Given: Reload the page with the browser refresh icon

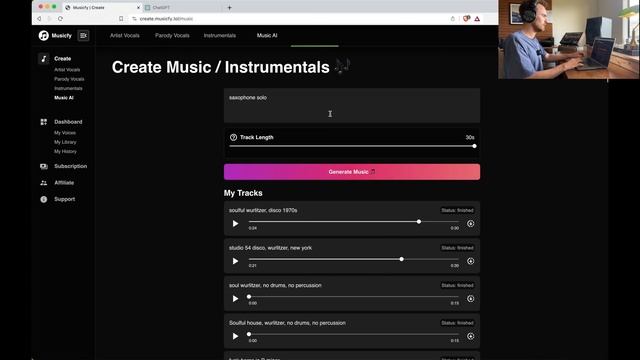Looking at the screenshot, I should click(60, 19).
